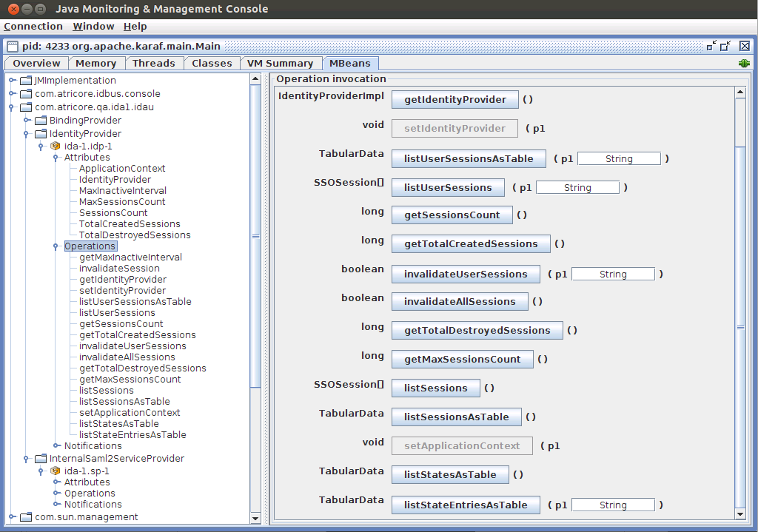
Task: Close the pid 4233 internal frame
Action: point(745,46)
